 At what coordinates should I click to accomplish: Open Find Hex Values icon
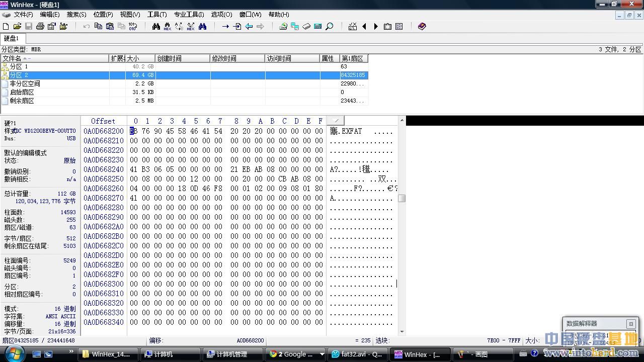point(168,26)
